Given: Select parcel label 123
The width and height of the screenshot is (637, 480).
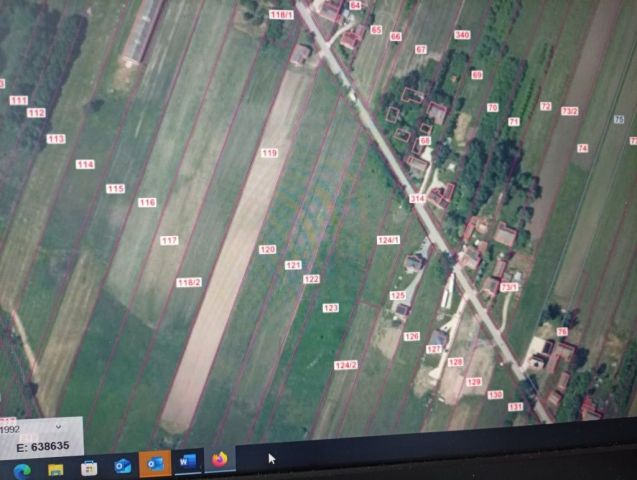Looking at the screenshot, I should coord(330,308).
